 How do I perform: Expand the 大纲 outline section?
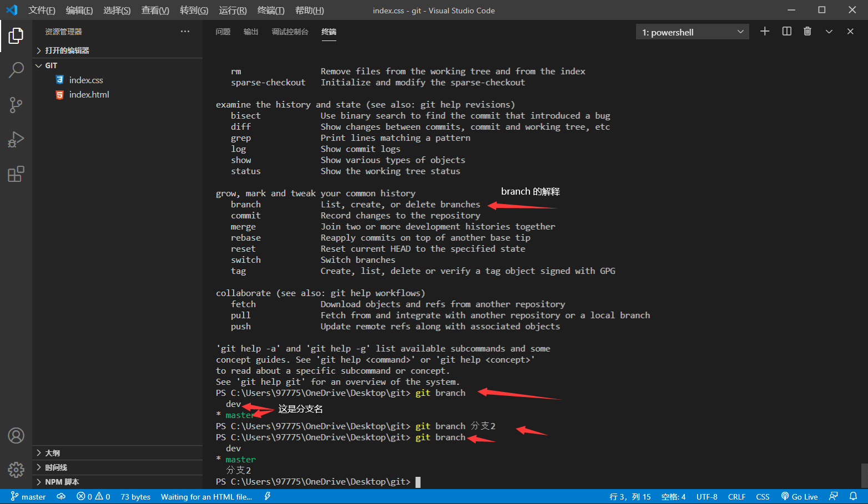click(118, 453)
